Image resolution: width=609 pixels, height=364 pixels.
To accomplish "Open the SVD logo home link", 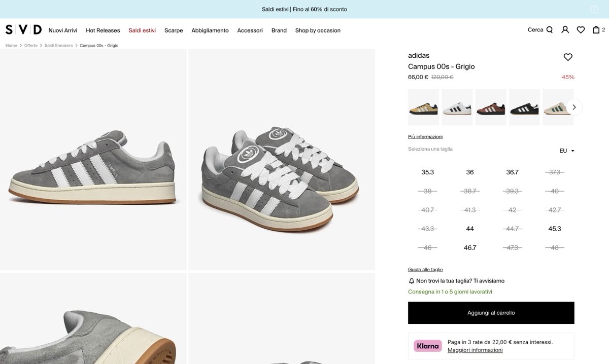I will coord(23,30).
